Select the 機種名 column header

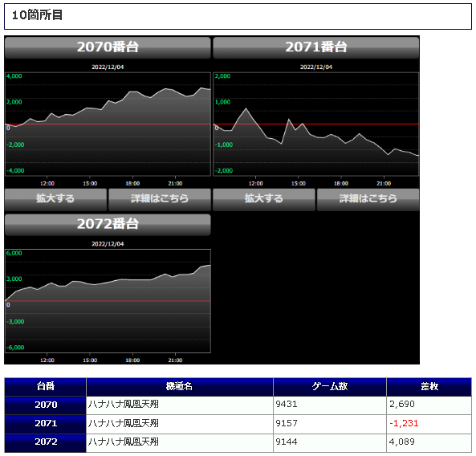pyautogui.click(x=180, y=386)
